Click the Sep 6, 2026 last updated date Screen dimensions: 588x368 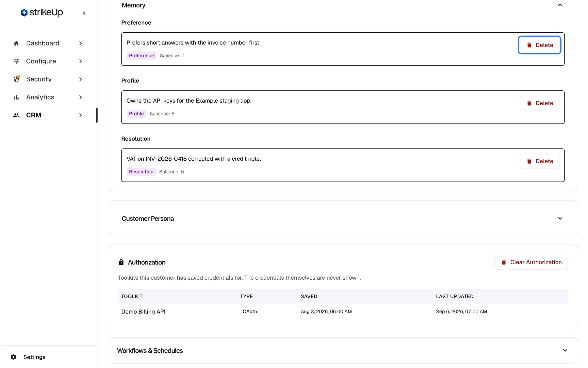click(462, 311)
